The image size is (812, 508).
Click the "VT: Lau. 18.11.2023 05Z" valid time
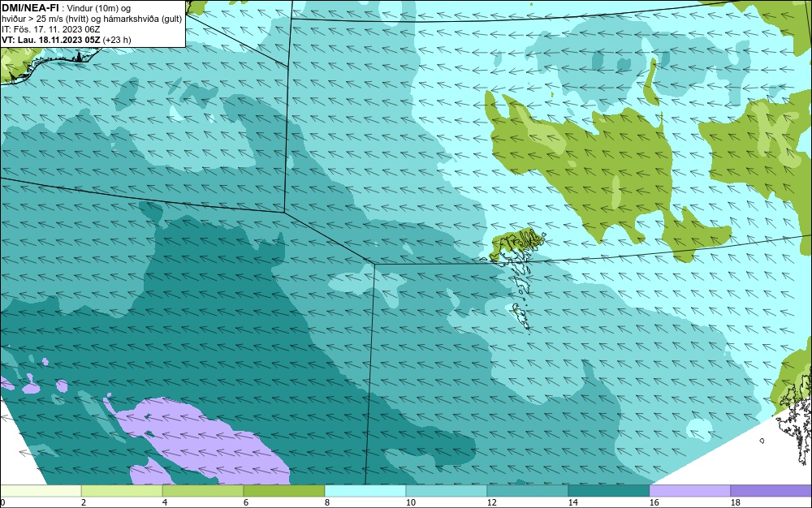coord(51,40)
